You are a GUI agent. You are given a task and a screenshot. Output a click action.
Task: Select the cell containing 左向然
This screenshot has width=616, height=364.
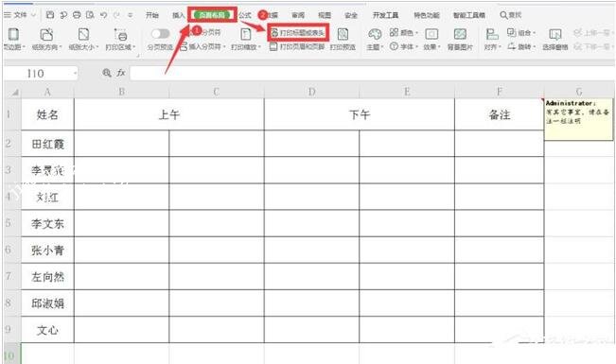point(47,277)
